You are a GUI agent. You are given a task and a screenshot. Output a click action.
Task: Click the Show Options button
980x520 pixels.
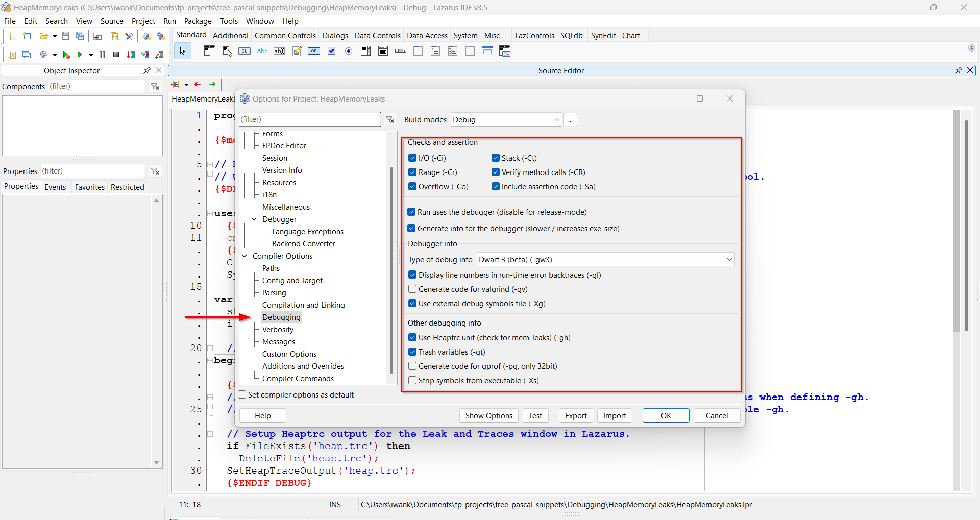(x=488, y=416)
